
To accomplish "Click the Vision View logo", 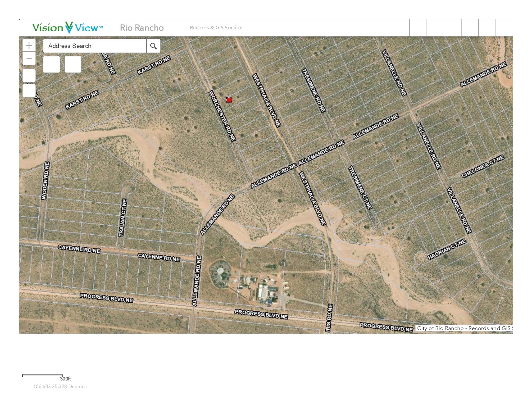I will pos(68,28).
